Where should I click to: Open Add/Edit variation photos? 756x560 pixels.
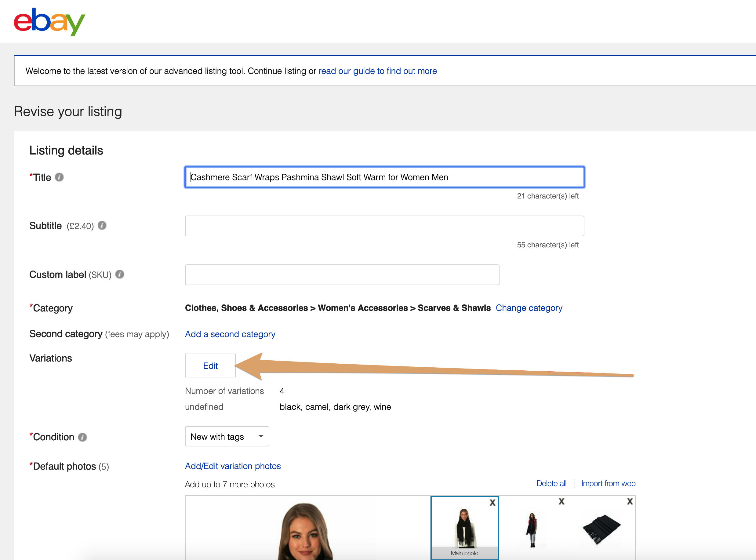(233, 466)
